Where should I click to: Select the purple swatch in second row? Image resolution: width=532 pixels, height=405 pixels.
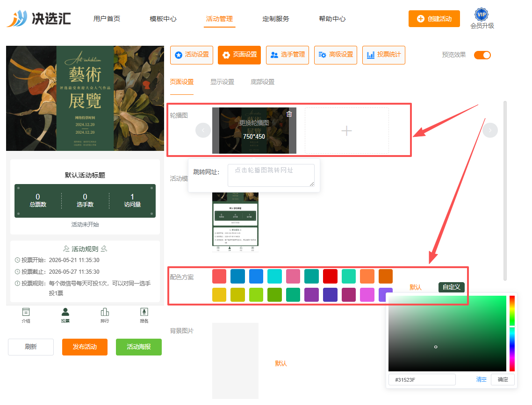(x=311, y=294)
